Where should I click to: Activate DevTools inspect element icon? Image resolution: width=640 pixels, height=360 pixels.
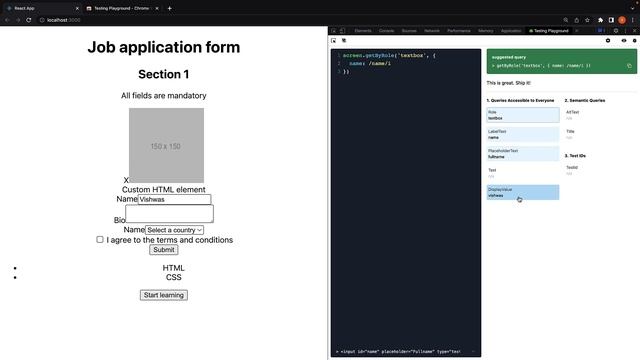[333, 31]
